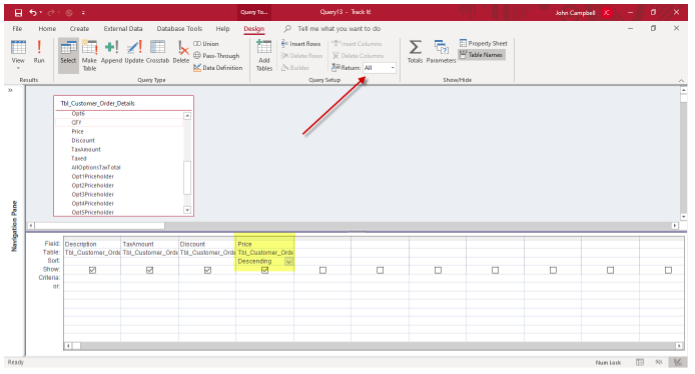The width and height of the screenshot is (695, 374).
Task: Click the Criteria cell under Price column
Action: point(265,278)
